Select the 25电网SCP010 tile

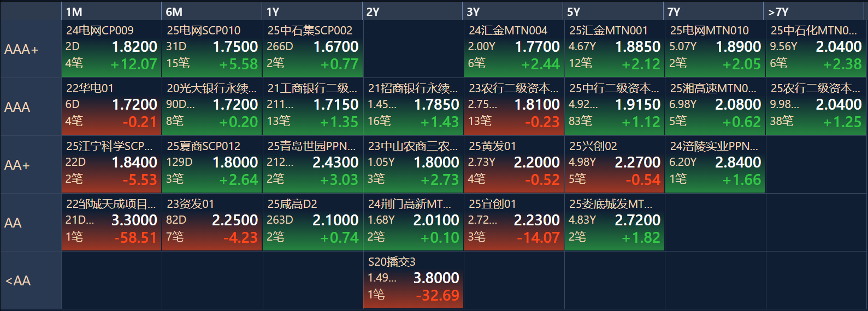212,49
